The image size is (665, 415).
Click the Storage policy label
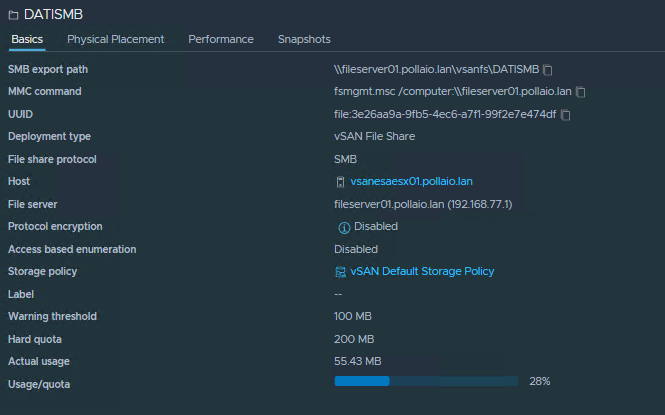pos(42,271)
